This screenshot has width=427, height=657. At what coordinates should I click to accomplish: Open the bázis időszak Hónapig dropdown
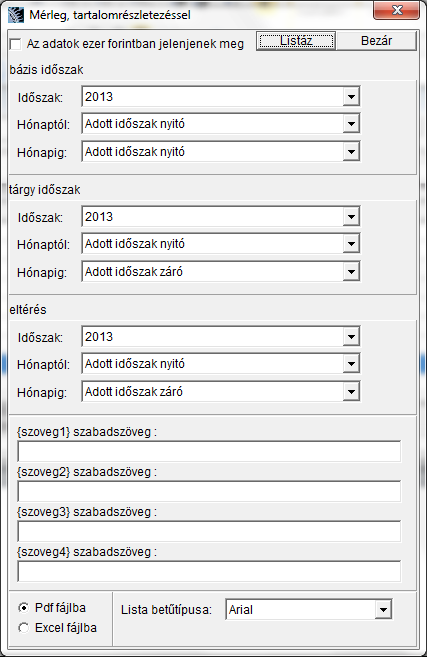pyautogui.click(x=351, y=152)
